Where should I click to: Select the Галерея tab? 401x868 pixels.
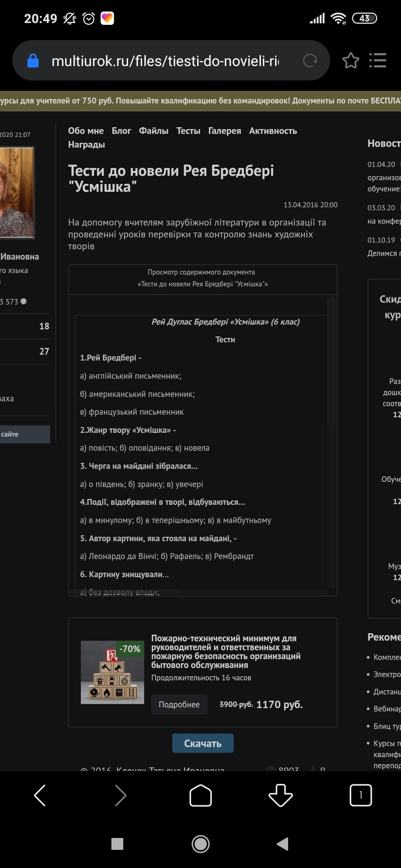(x=225, y=131)
